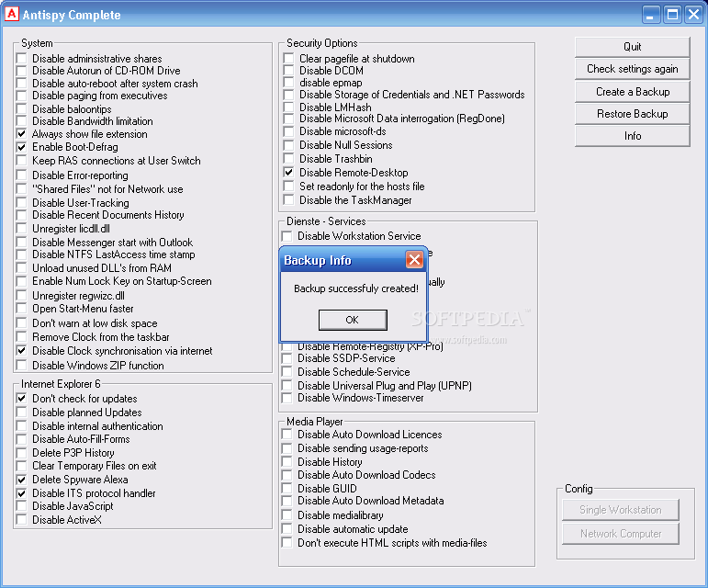Check Unregister regwizc.dll
Viewport: 708px width, 588px height.
[x=21, y=296]
